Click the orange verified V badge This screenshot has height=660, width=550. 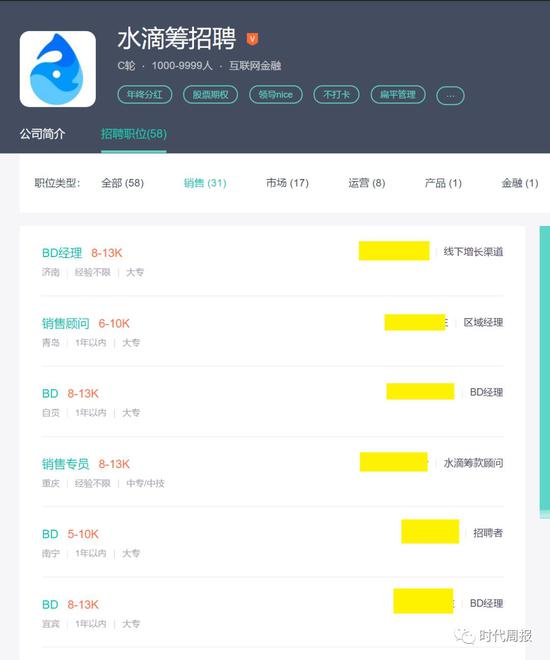(x=252, y=39)
